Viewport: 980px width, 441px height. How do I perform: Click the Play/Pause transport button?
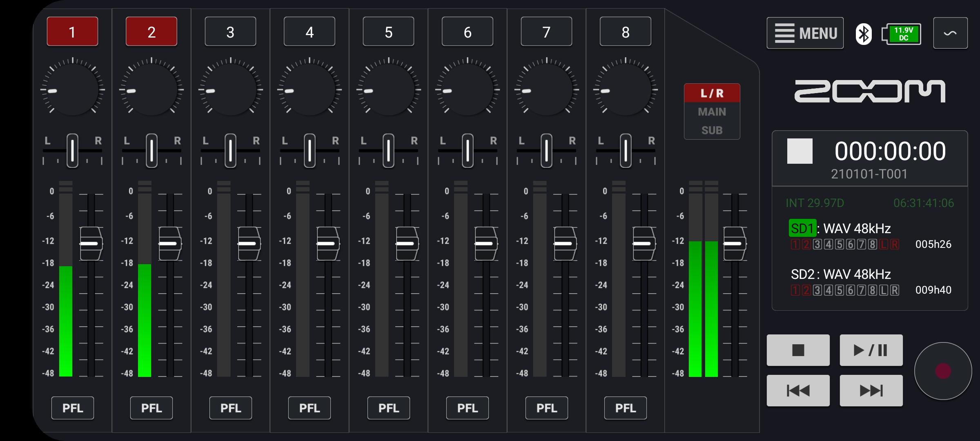[871, 350]
